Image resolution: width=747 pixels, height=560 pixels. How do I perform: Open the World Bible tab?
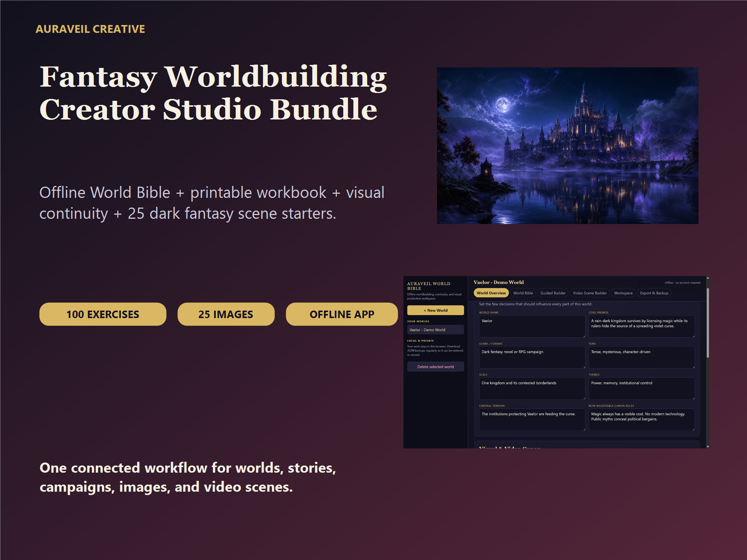523,293
